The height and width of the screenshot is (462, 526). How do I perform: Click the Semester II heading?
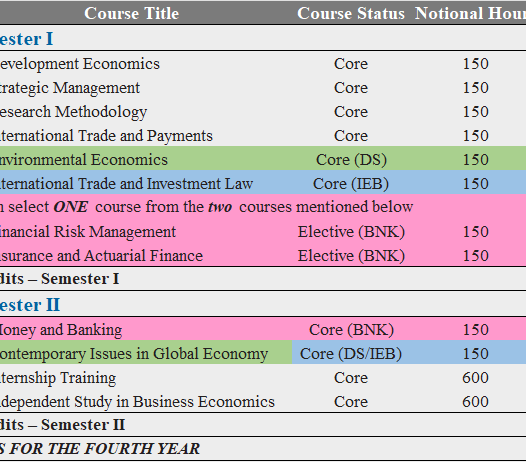30,305
